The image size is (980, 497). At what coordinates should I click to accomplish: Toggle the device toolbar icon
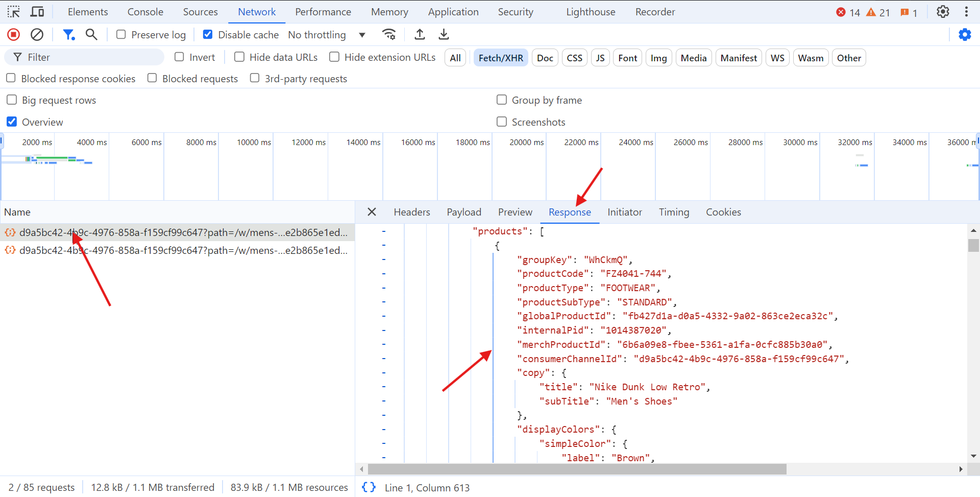point(37,12)
